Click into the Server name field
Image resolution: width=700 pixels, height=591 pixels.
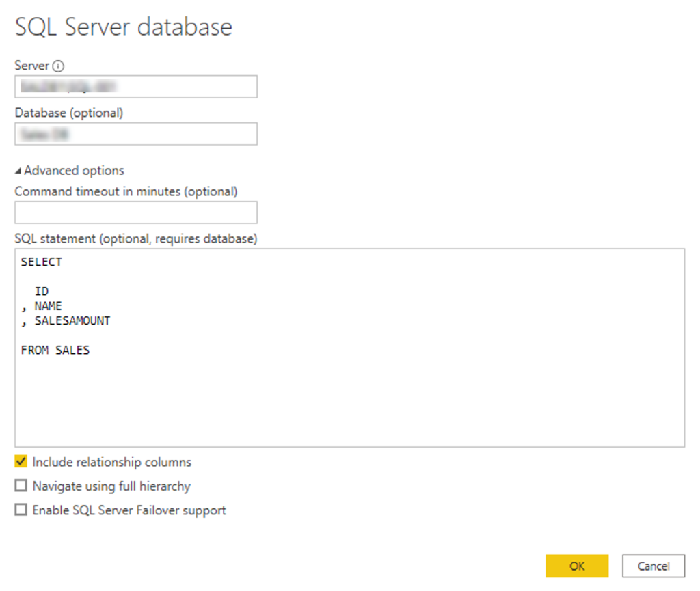pos(135,87)
